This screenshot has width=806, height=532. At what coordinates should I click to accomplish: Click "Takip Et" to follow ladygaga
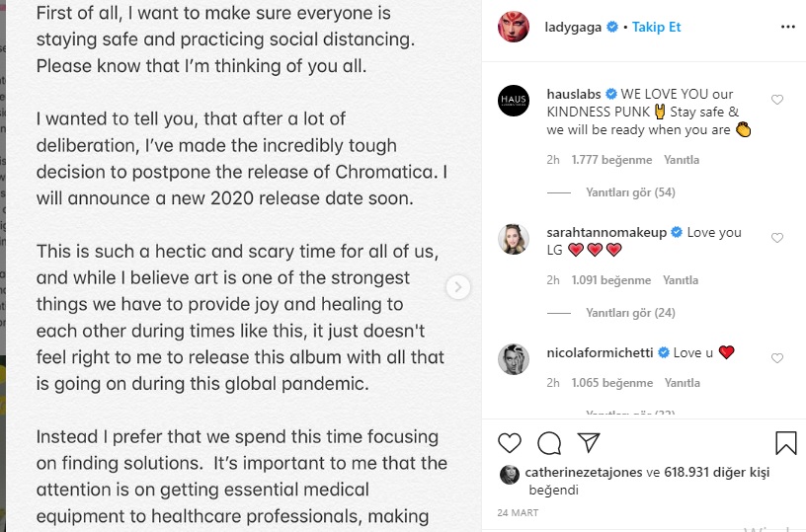coord(655,28)
